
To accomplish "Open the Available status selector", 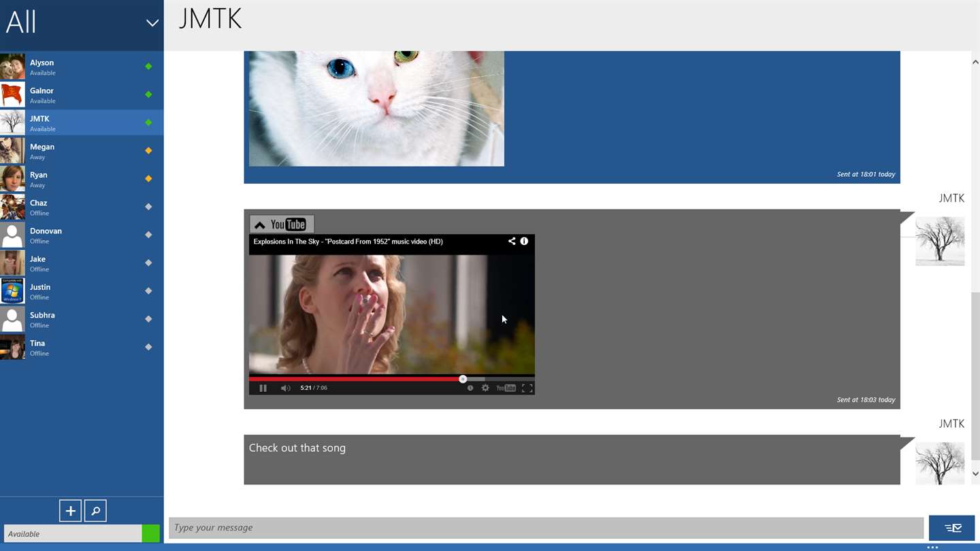I will click(73, 533).
